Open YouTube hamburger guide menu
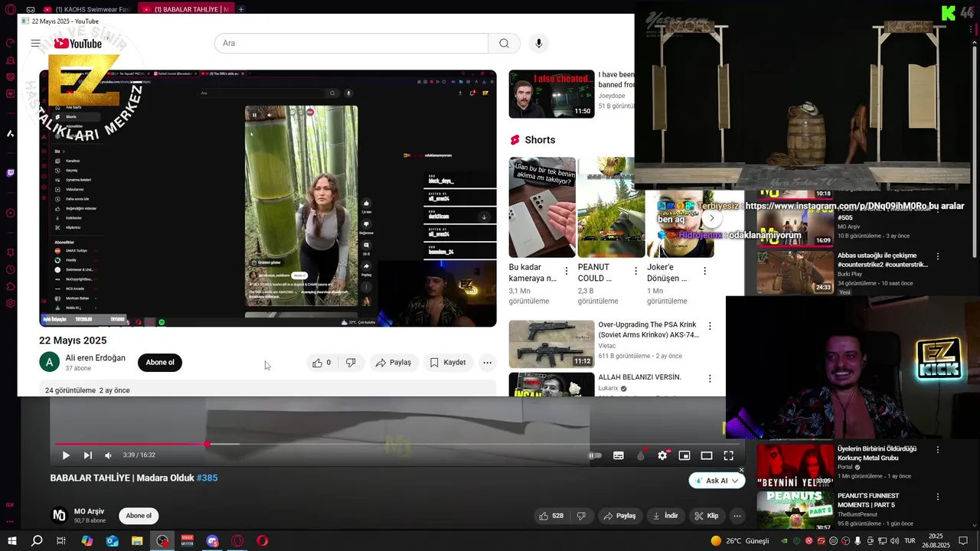 pos(35,44)
